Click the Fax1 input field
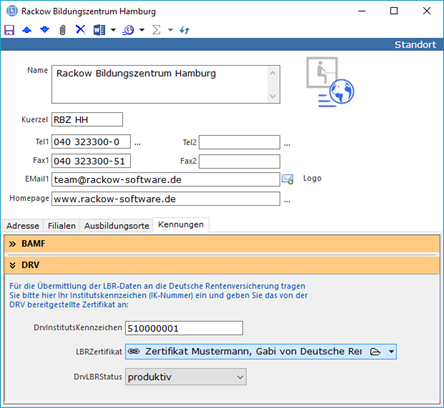 91,161
